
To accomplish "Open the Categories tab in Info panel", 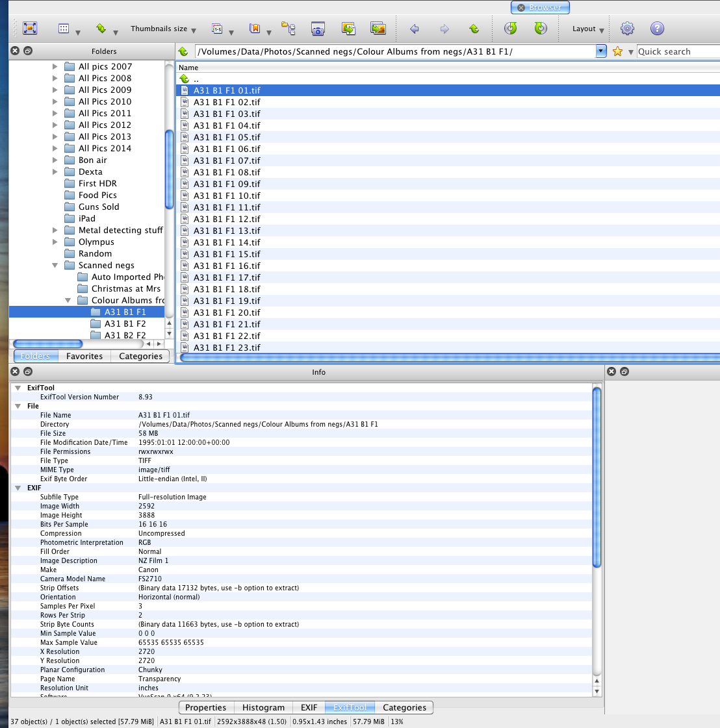I will click(x=404, y=707).
